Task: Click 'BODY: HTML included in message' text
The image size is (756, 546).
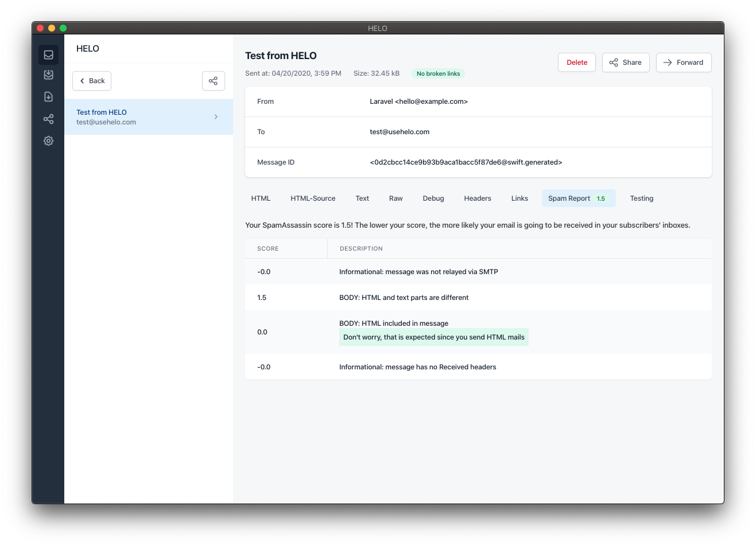Action: click(x=394, y=323)
